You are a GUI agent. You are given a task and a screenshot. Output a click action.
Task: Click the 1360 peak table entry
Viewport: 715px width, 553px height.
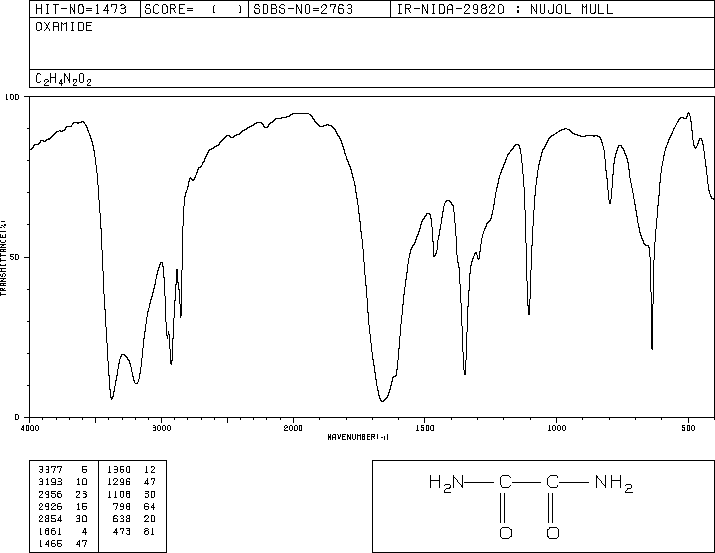(131, 470)
